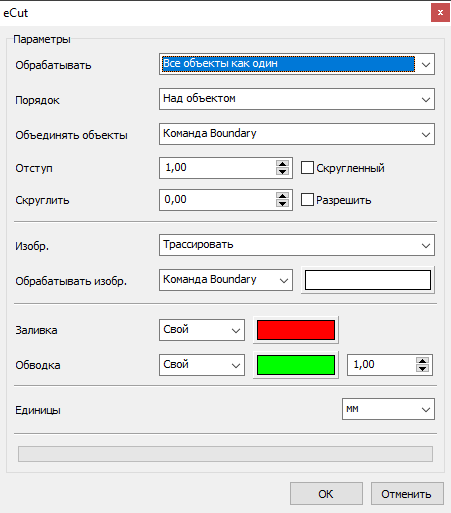The width and height of the screenshot is (451, 513).
Task: Open the Единицы units dropdown
Action: (388, 409)
